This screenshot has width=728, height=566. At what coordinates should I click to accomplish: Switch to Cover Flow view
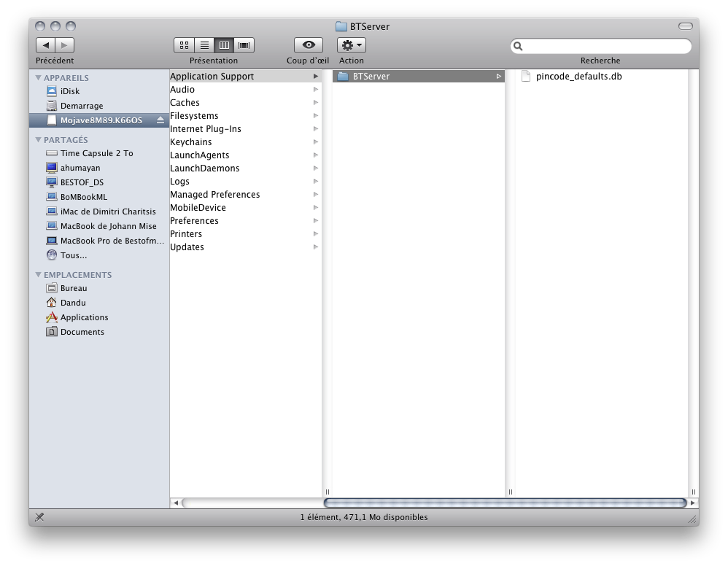pos(244,45)
